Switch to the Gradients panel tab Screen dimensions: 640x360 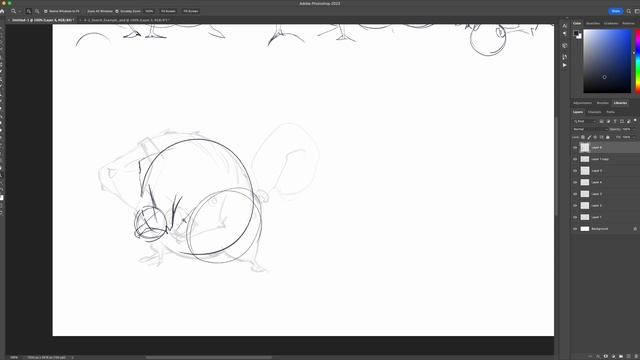tap(611, 23)
